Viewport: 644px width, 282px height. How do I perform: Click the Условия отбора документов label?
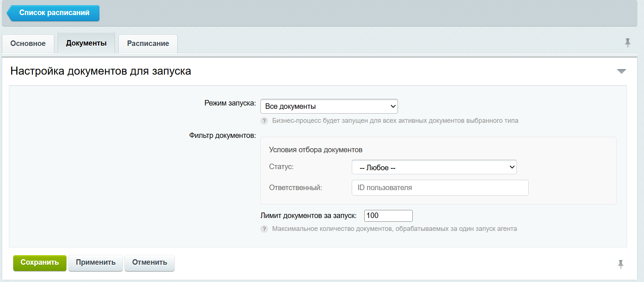[315, 150]
